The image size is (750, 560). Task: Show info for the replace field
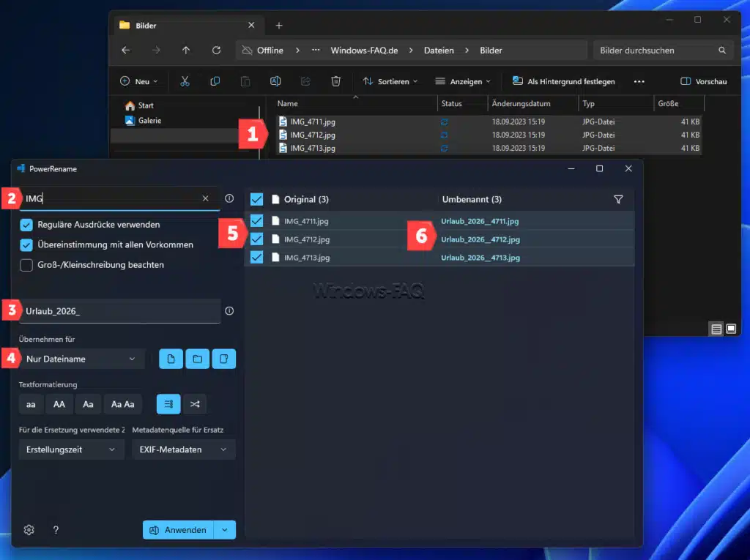pos(229,311)
